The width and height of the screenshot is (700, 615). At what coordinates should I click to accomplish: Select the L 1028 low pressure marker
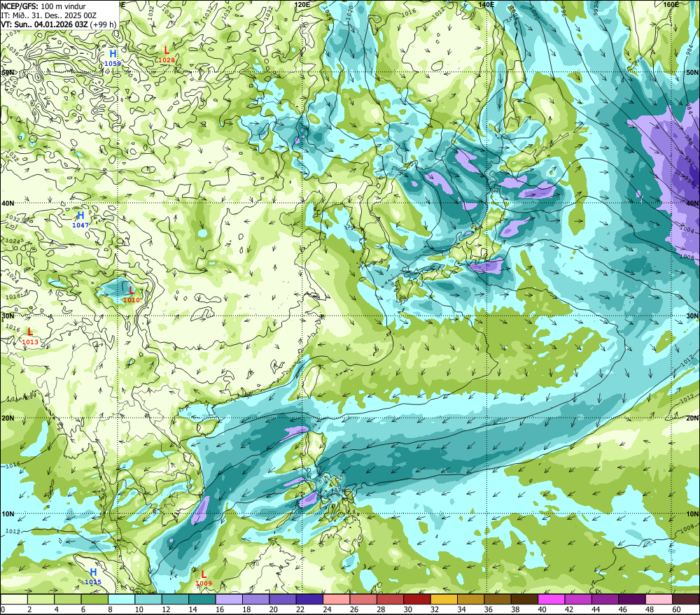coord(167,55)
